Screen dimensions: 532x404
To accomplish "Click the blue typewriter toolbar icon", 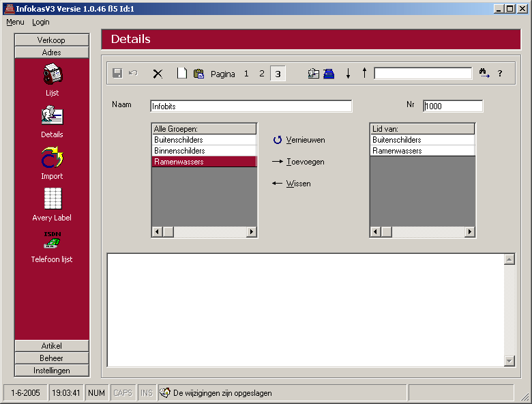I will coord(329,74).
